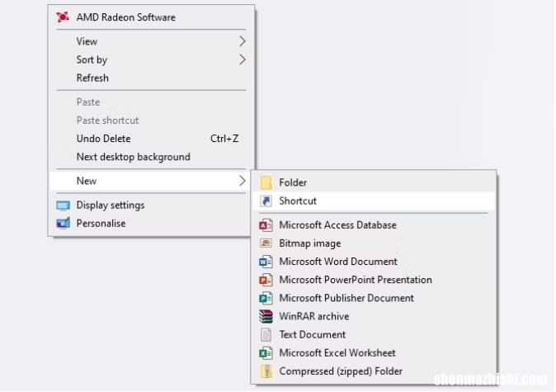The height and width of the screenshot is (392, 556).
Task: Choose Sort by in context menu
Action: 151,59
